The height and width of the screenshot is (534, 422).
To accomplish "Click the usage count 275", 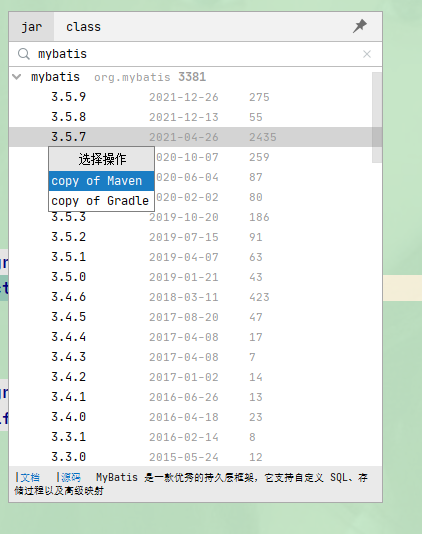I will pos(259,97).
